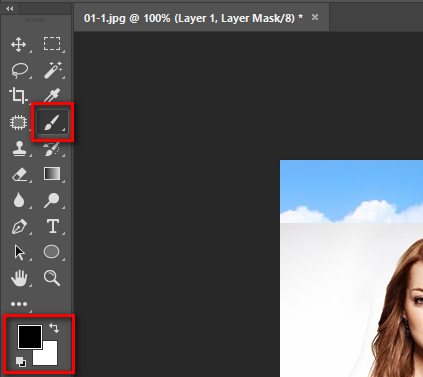Viewport: 423px width, 377px height.
Task: Activate the Magic Wand tool
Action: 53,70
